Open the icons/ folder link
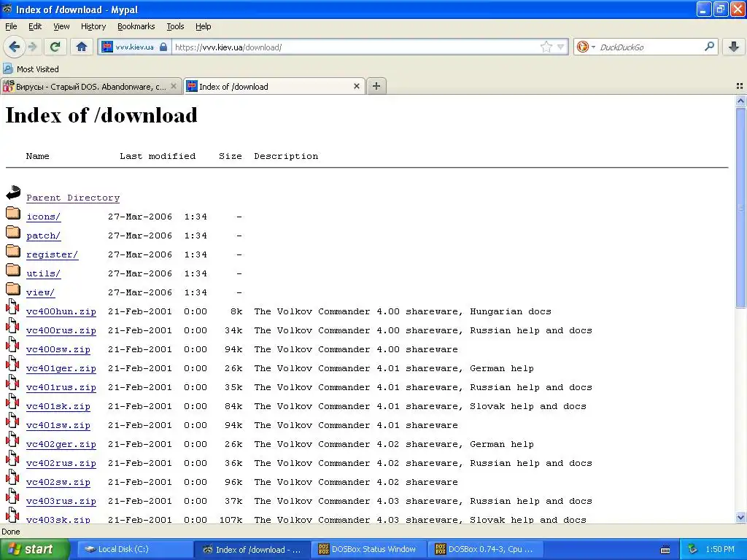The image size is (747, 560). tap(43, 217)
